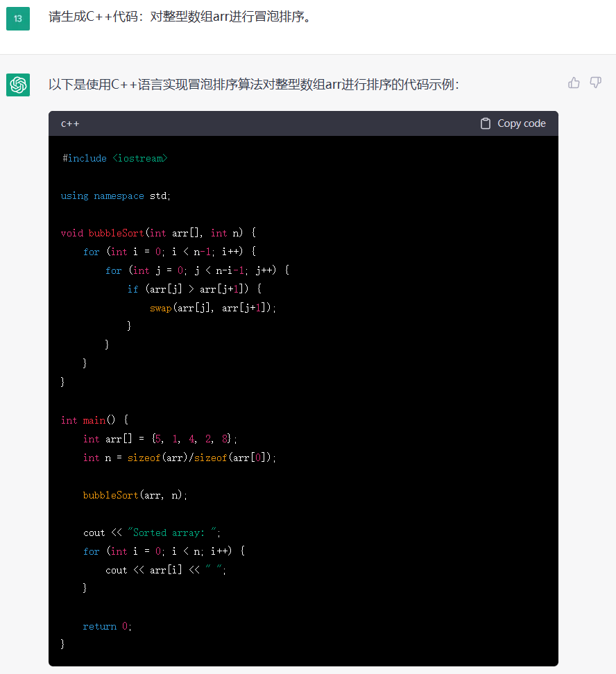The width and height of the screenshot is (616, 674).
Task: Click the user avatar labeled 13
Action: pyautogui.click(x=18, y=19)
